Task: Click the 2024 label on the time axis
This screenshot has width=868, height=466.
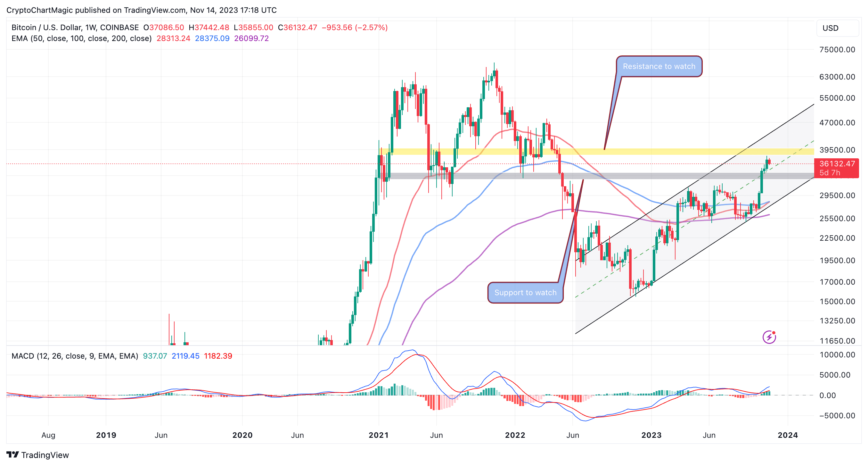Action: click(x=788, y=435)
